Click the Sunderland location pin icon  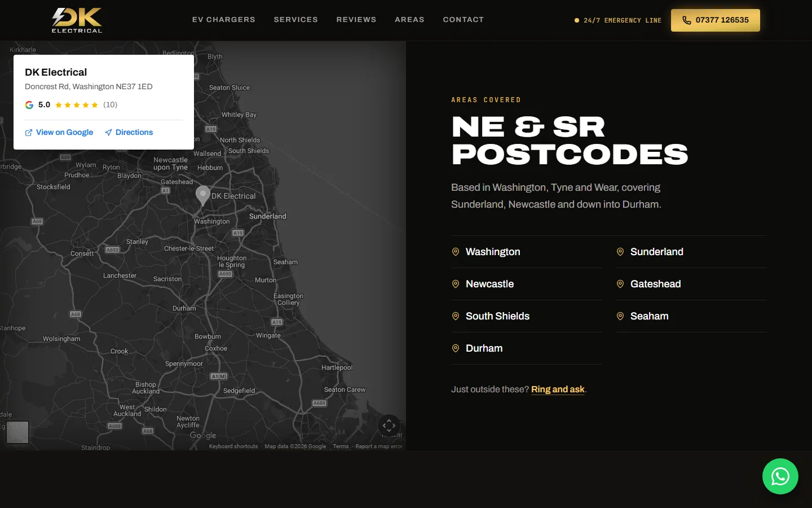620,252
